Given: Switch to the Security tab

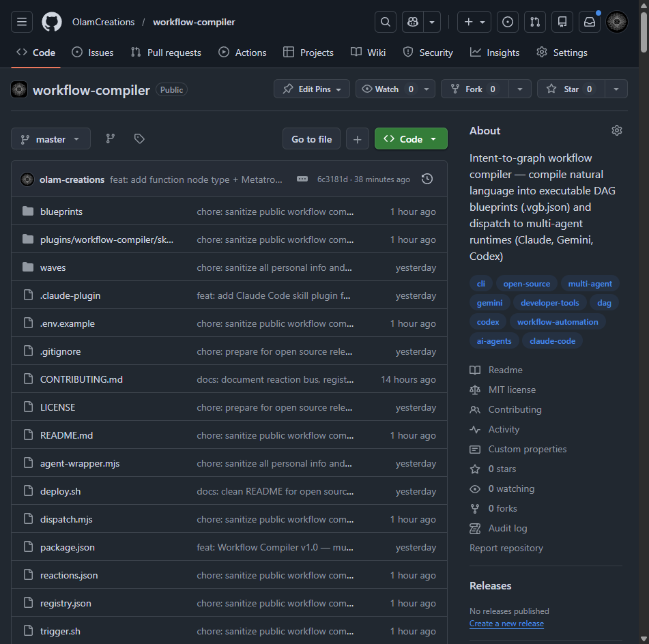Looking at the screenshot, I should click(428, 53).
